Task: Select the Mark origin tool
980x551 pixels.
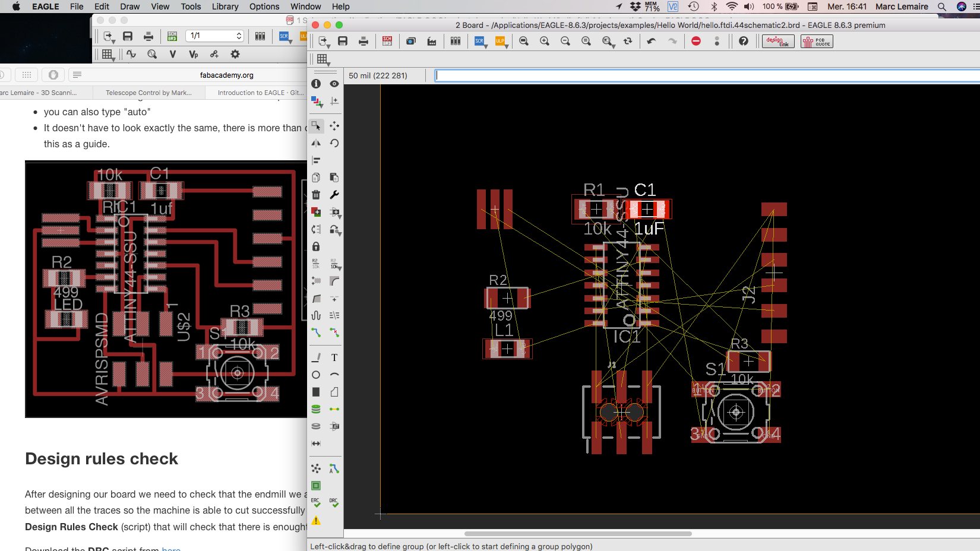Action: pos(334,102)
